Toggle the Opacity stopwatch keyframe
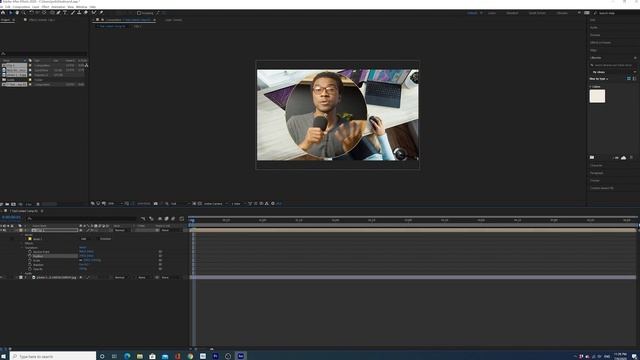This screenshot has height=360, width=640. (30, 269)
